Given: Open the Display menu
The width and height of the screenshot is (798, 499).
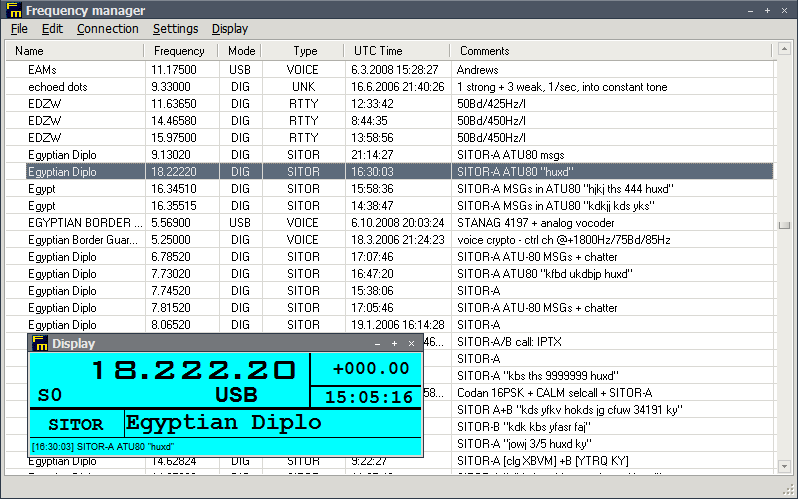Looking at the screenshot, I should pyautogui.click(x=229, y=29).
